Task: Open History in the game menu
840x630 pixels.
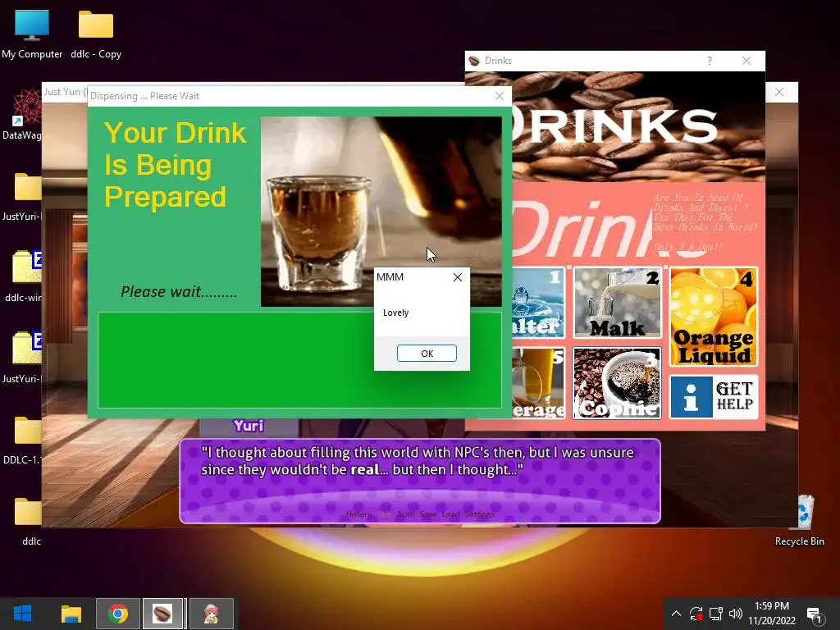Action: (358, 514)
